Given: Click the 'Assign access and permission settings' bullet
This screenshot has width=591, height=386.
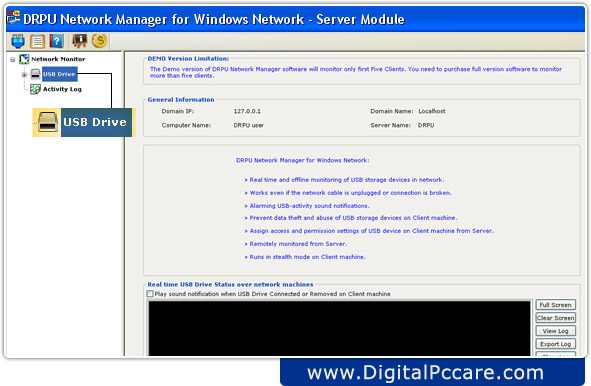Looking at the screenshot, I should pyautogui.click(x=369, y=231).
